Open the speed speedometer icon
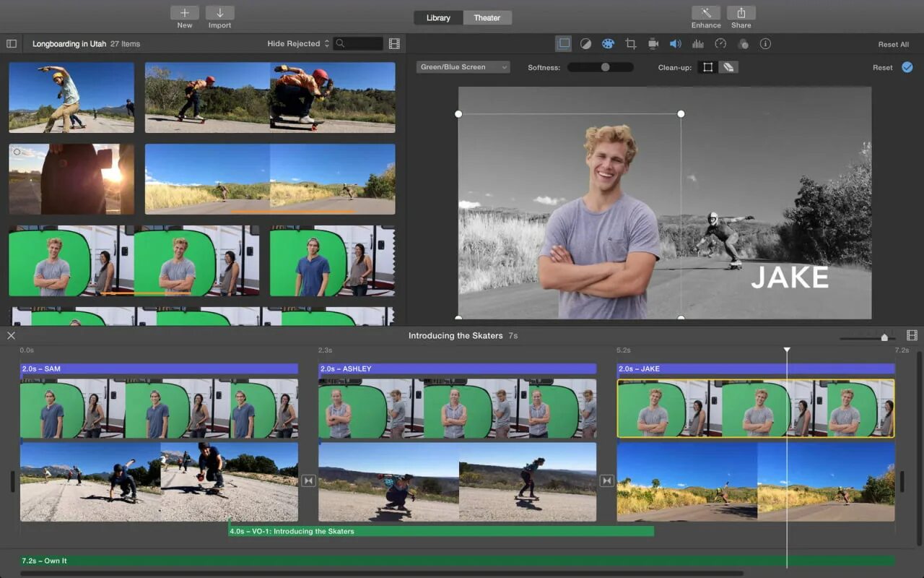Image resolution: width=924 pixels, height=578 pixels. (720, 44)
